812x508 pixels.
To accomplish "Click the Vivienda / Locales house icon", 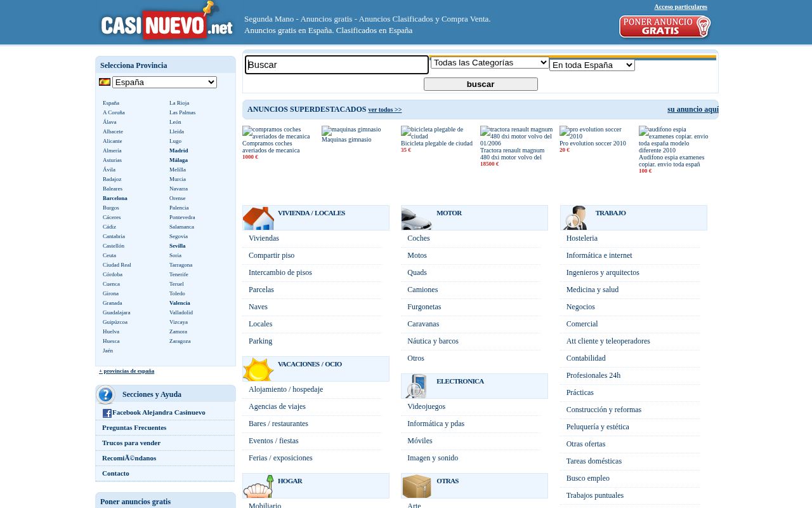I will click(258, 218).
